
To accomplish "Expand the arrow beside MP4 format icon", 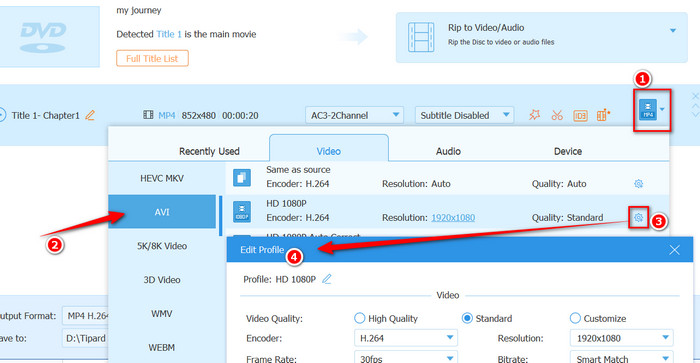I will pyautogui.click(x=662, y=109).
